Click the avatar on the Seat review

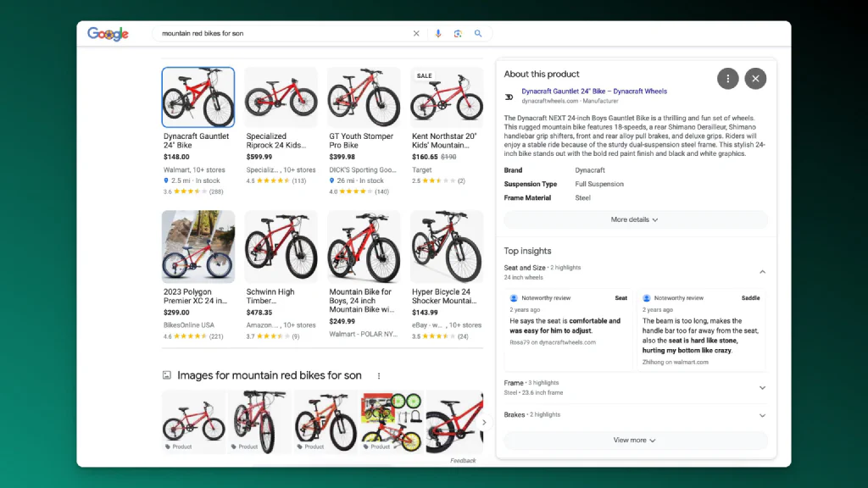coord(514,298)
